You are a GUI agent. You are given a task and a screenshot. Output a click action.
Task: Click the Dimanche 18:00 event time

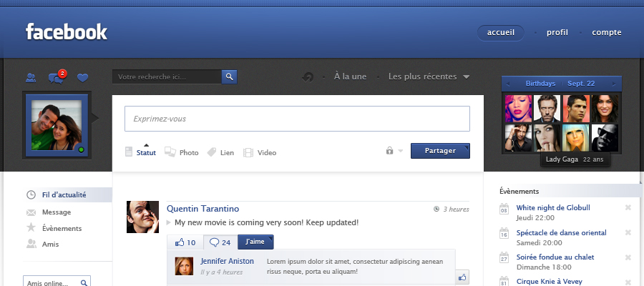[544, 267]
